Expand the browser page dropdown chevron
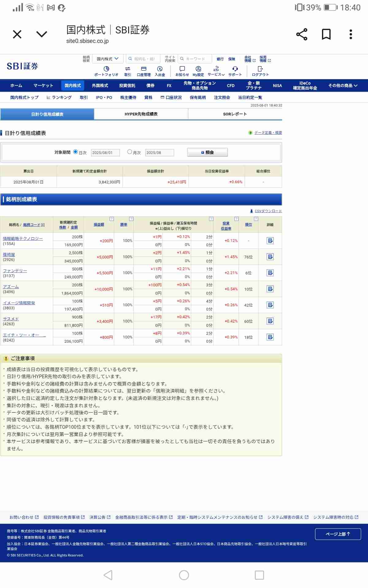Image resolution: width=368 pixels, height=588 pixels. 42,34
